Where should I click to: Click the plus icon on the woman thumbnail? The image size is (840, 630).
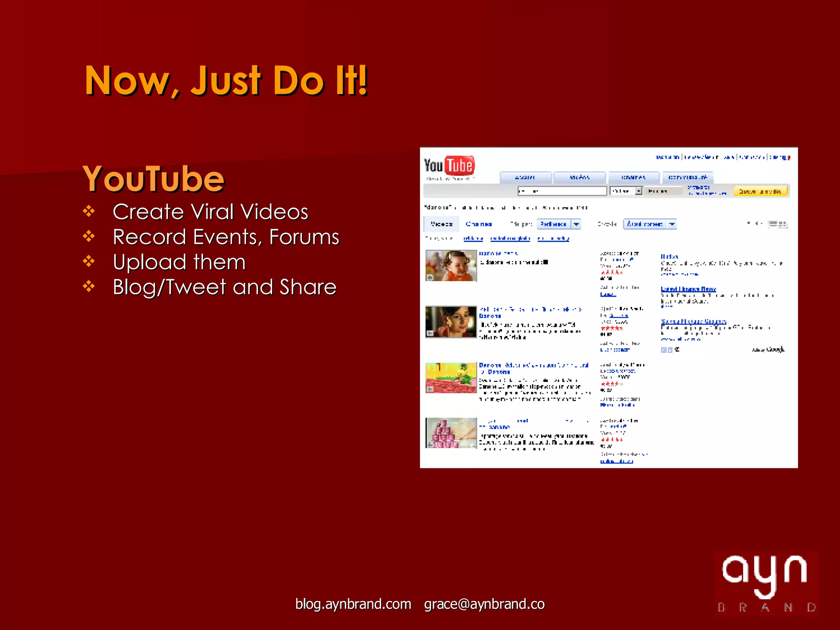click(x=430, y=333)
